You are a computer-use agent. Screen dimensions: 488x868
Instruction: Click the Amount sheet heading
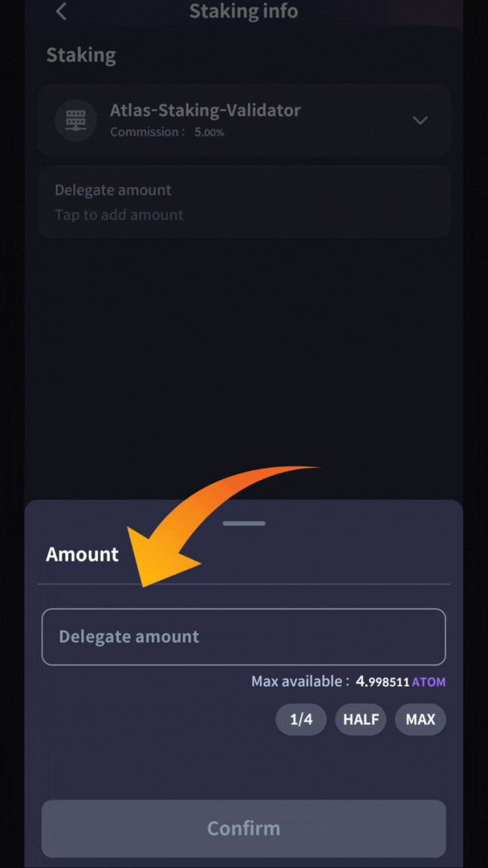(82, 555)
